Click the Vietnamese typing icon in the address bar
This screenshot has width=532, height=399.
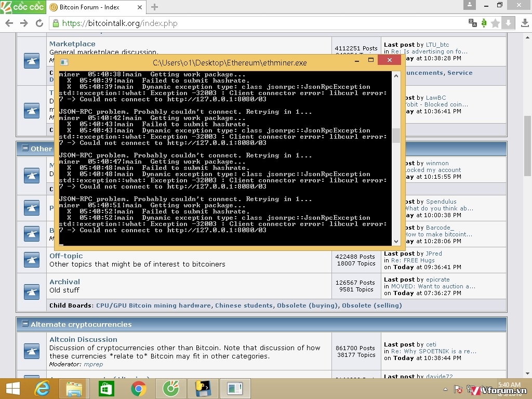(x=484, y=23)
